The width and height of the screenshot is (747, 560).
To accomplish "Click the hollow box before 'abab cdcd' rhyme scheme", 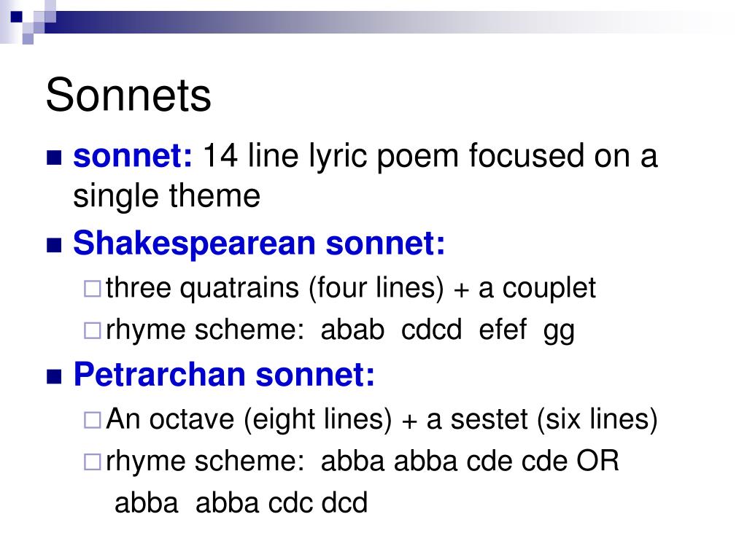I will [92, 330].
